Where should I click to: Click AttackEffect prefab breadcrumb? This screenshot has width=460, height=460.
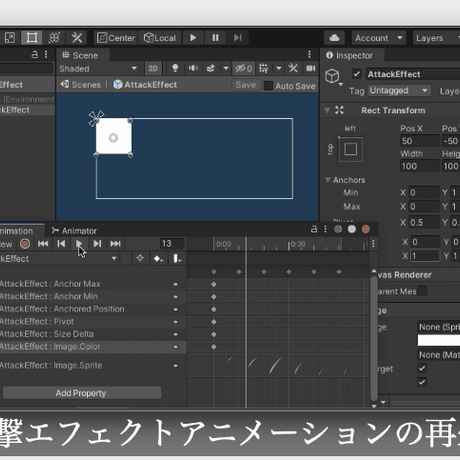[x=145, y=85]
